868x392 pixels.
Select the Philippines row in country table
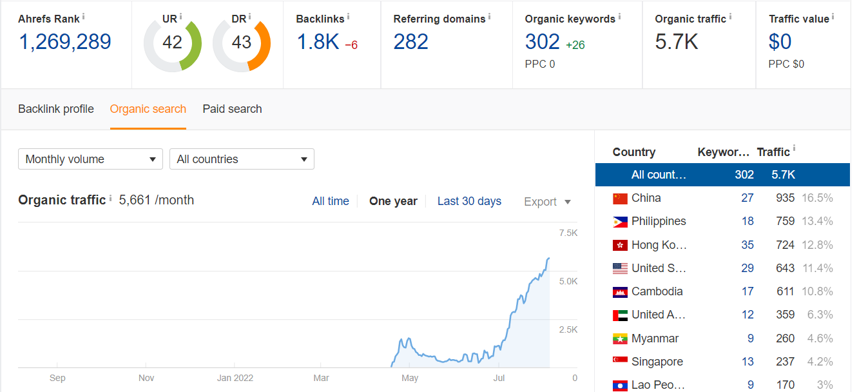[659, 221]
